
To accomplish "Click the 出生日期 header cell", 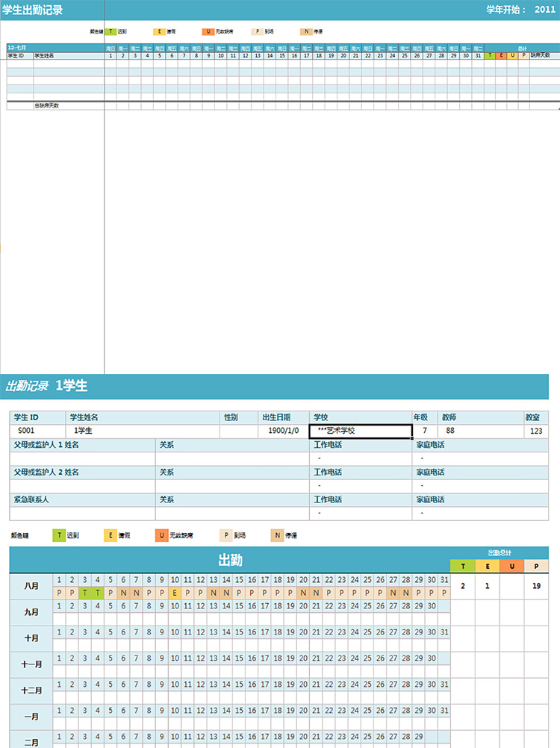I will click(x=283, y=417).
